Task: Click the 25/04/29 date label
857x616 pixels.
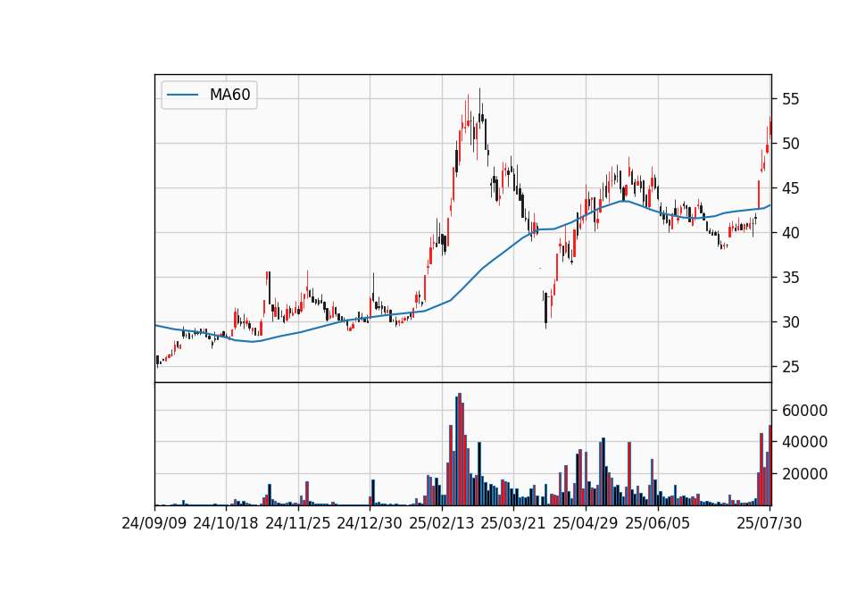Action: click(586, 523)
